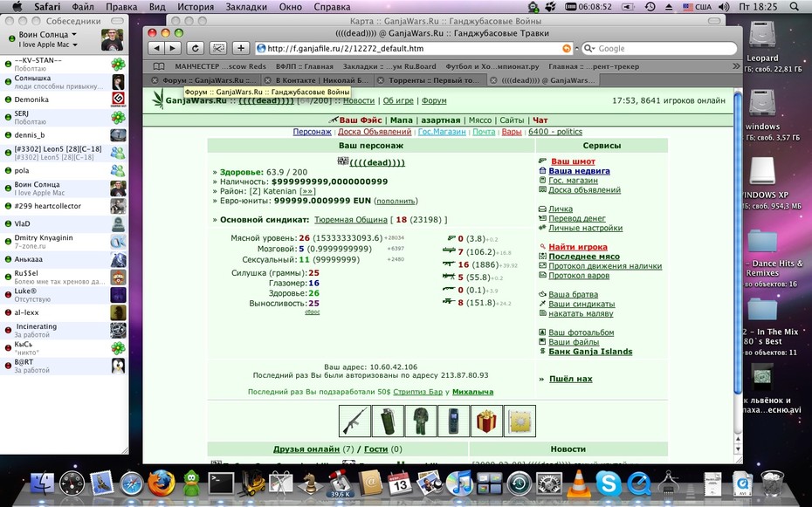
Task: Add a bookmark with the plus button
Action: [x=241, y=48]
